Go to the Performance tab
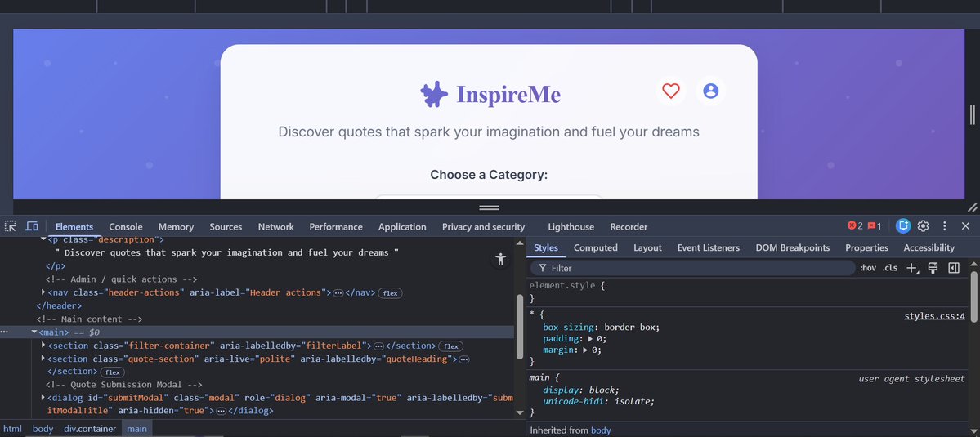The image size is (980, 437). pos(336,226)
